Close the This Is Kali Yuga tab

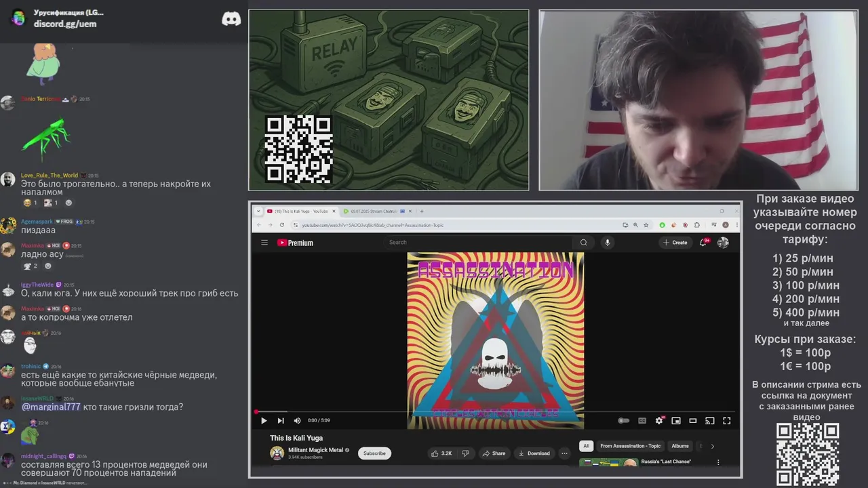334,211
